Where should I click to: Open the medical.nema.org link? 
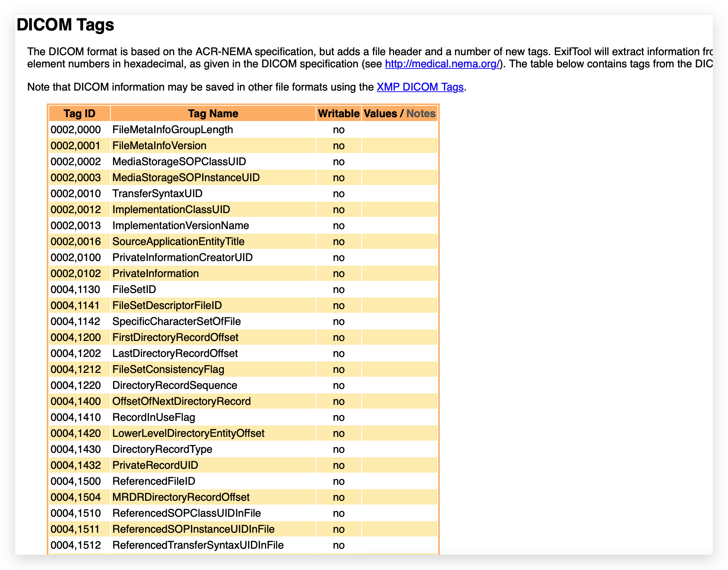442,64
